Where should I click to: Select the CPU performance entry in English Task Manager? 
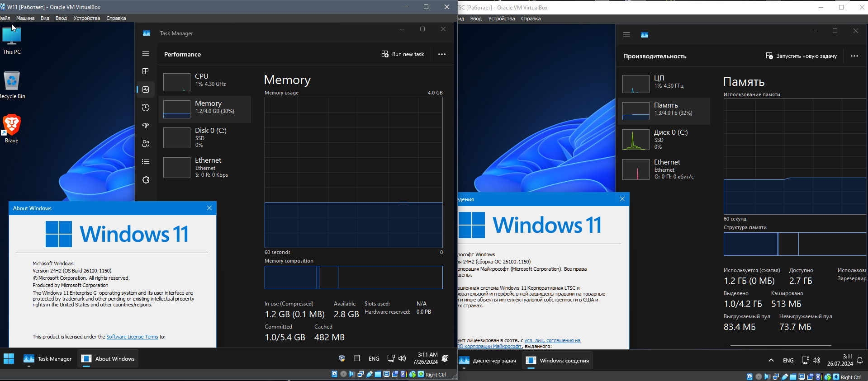[x=205, y=82]
